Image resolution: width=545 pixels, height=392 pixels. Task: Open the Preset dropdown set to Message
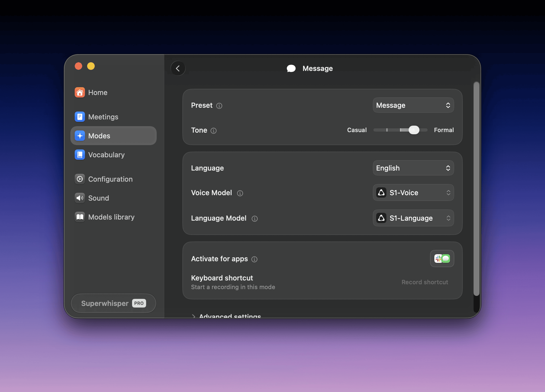[413, 105]
